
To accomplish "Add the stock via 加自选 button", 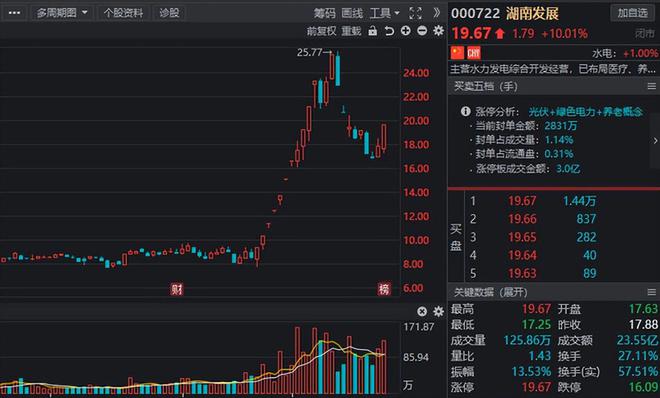I will 632,13.
